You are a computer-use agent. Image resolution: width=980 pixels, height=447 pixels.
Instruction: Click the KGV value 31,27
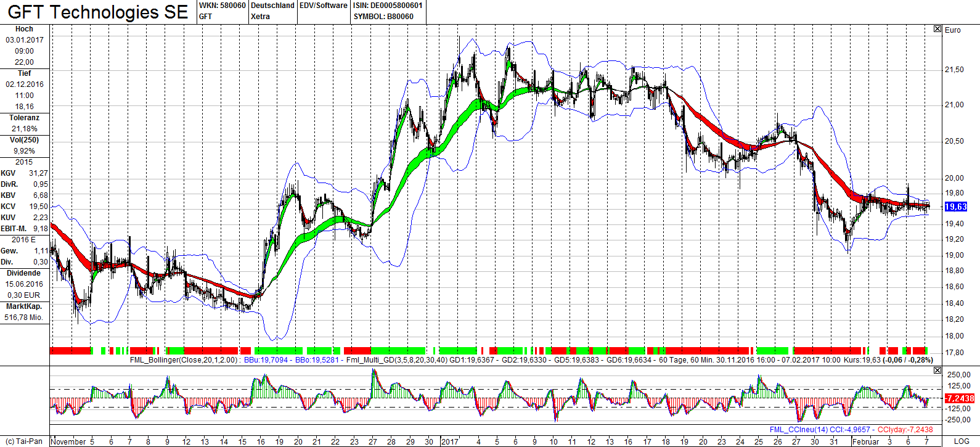tap(38, 173)
